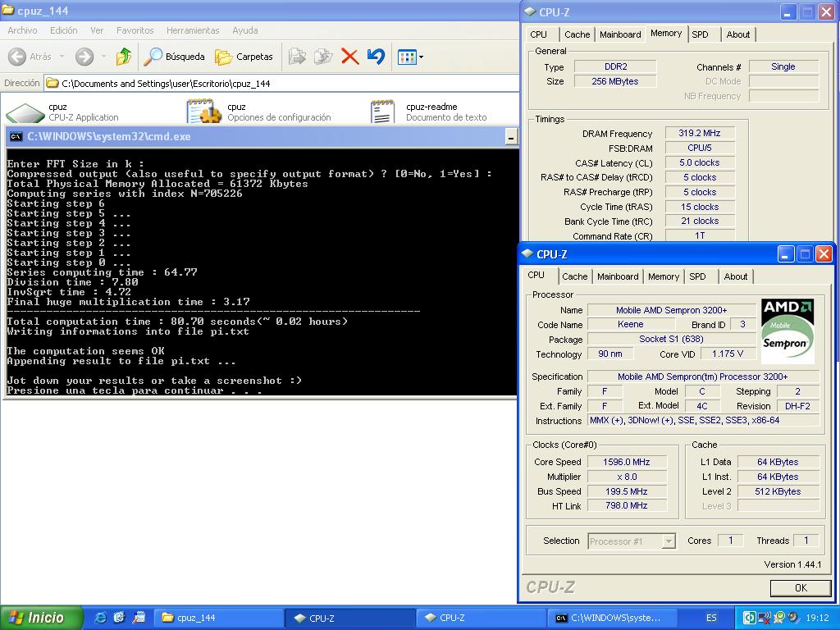Click the first green system tray icon
Viewport: 840px width, 630px height.
click(750, 618)
